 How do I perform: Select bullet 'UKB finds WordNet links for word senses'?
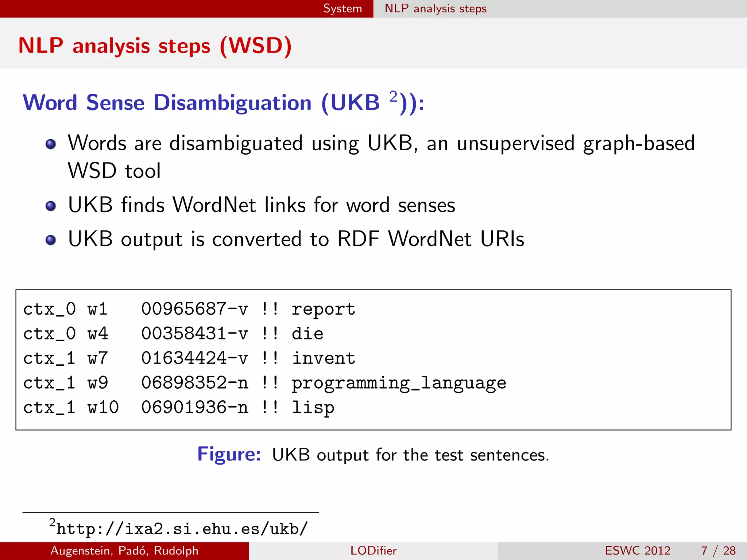(x=262, y=205)
